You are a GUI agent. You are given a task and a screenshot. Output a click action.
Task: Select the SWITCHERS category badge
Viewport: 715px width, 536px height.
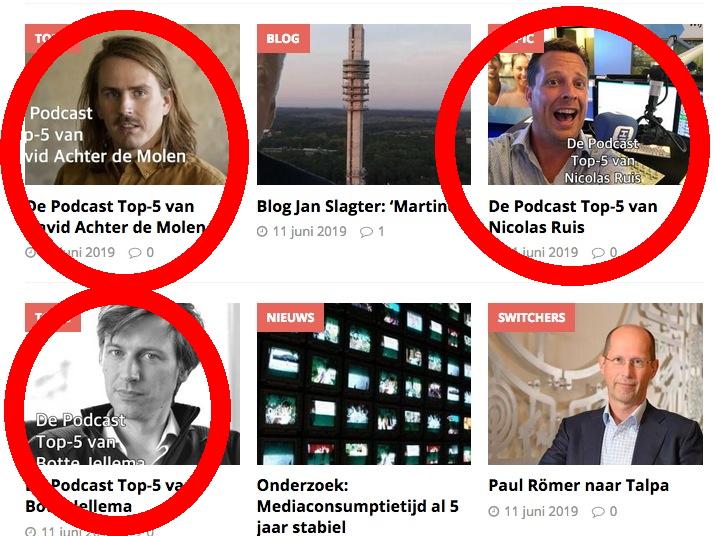tap(531, 317)
